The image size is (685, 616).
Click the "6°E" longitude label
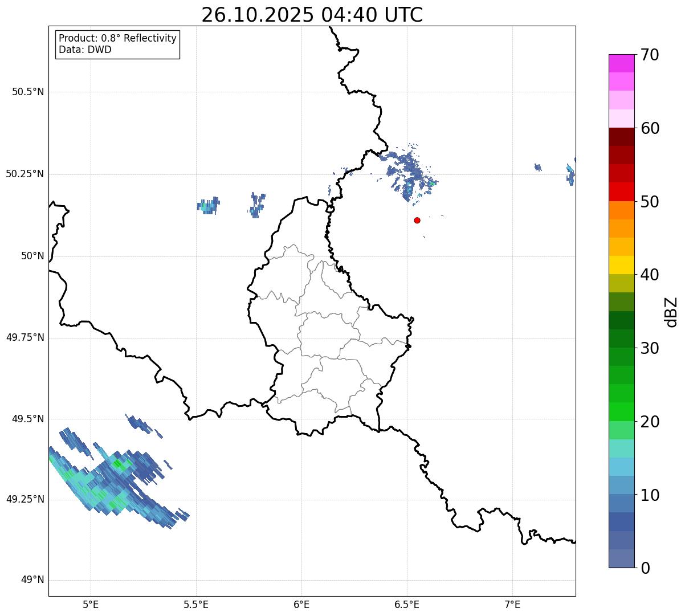(301, 605)
